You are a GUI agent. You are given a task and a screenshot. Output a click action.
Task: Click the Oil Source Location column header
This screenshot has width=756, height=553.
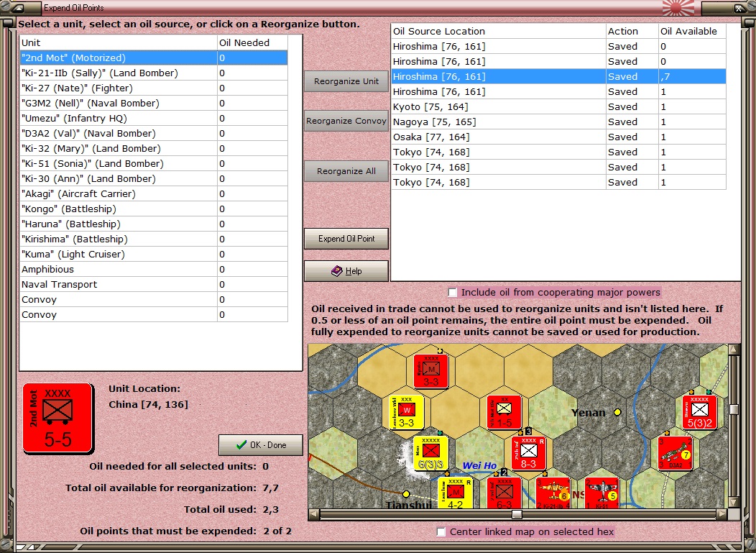tap(499, 31)
